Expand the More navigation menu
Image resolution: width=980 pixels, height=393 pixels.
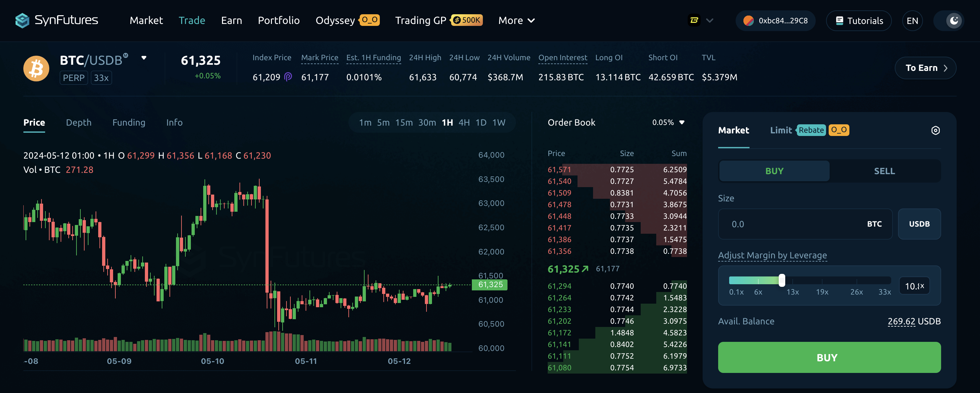516,20
